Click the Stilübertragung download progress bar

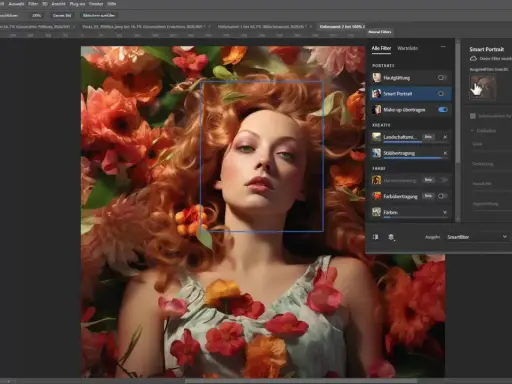pyautogui.click(x=415, y=158)
